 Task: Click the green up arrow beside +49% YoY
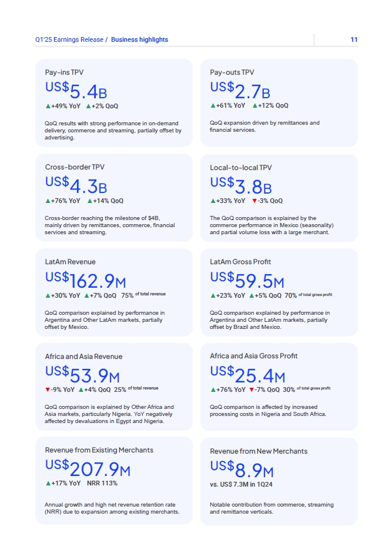point(48,106)
